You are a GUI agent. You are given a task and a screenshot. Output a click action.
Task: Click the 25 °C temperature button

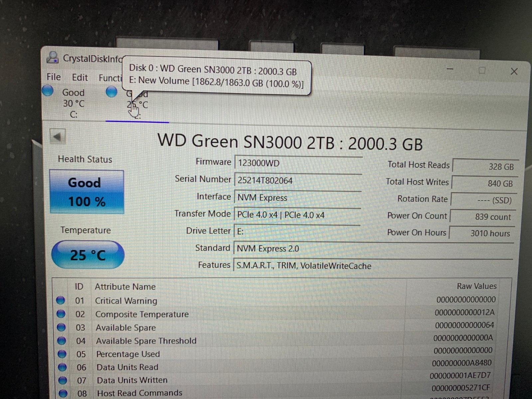point(88,255)
